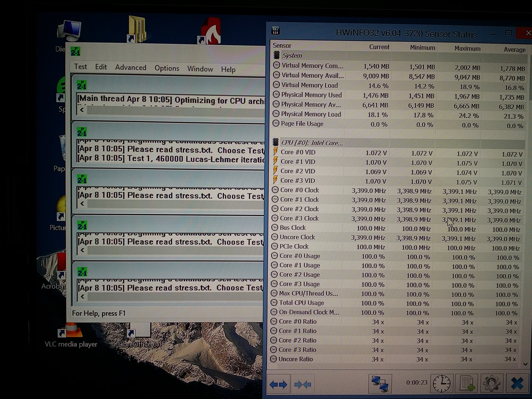Click the collapse columns inward arrows button
Screen dimensions: 532x399
tap(303, 384)
